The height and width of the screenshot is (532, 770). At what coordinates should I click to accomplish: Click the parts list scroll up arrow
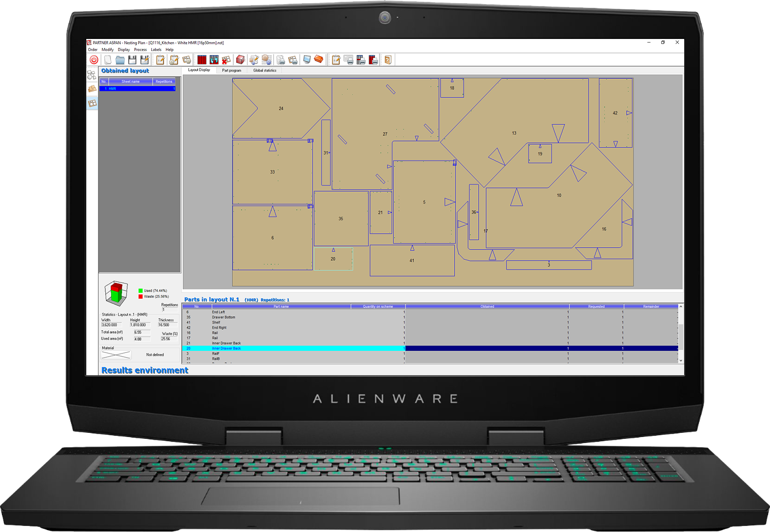(x=681, y=307)
